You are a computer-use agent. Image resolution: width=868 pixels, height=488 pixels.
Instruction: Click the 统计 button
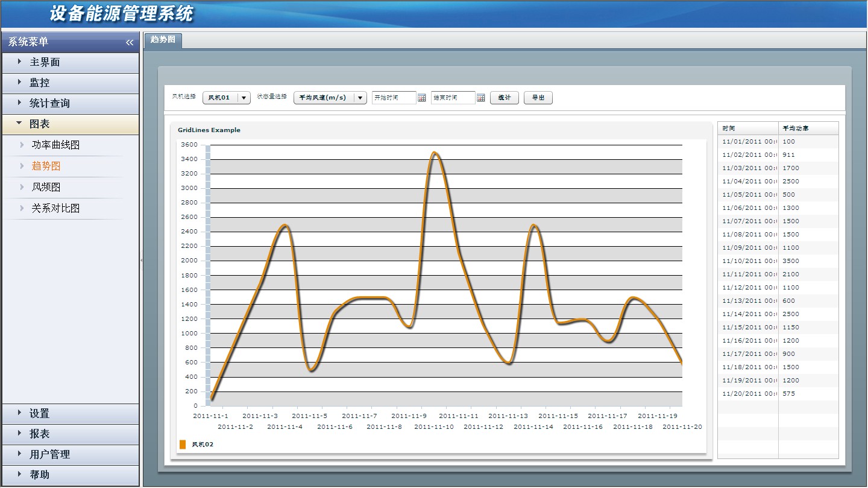(x=505, y=98)
